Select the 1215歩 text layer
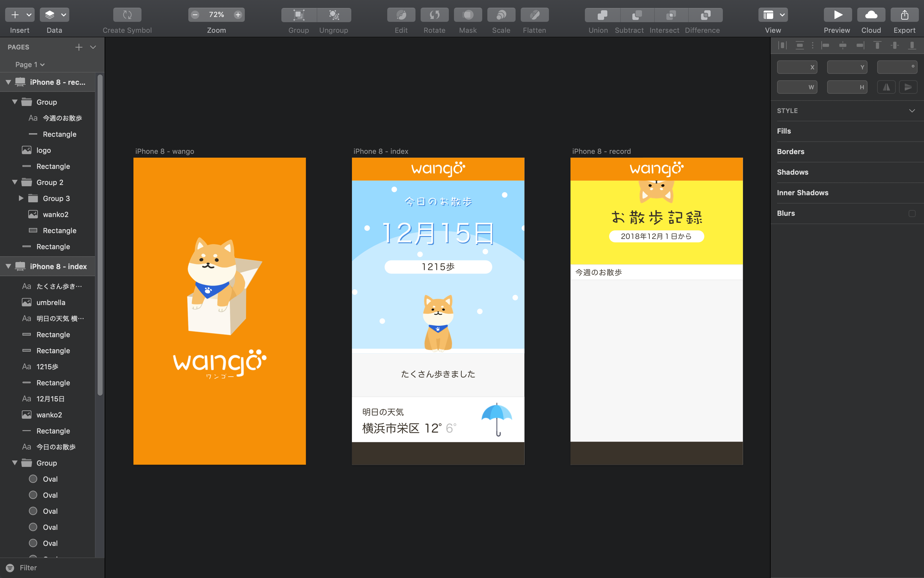The height and width of the screenshot is (578, 924). 47,367
